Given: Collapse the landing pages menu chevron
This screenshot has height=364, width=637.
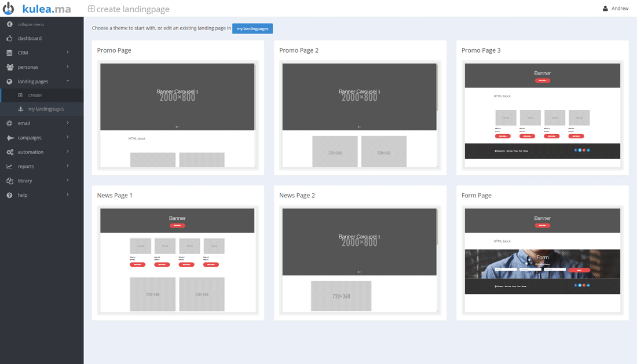Looking at the screenshot, I should coord(68,82).
